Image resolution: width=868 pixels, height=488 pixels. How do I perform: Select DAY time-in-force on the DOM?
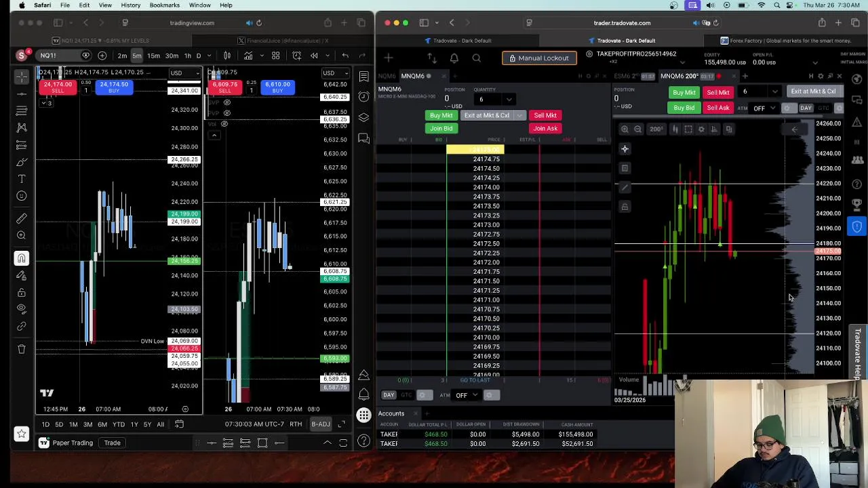389,395
